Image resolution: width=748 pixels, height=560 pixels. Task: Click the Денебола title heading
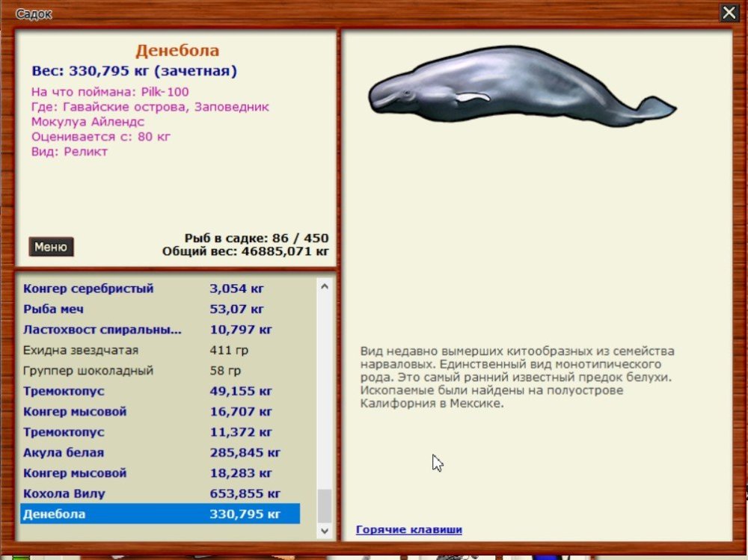pyautogui.click(x=177, y=51)
